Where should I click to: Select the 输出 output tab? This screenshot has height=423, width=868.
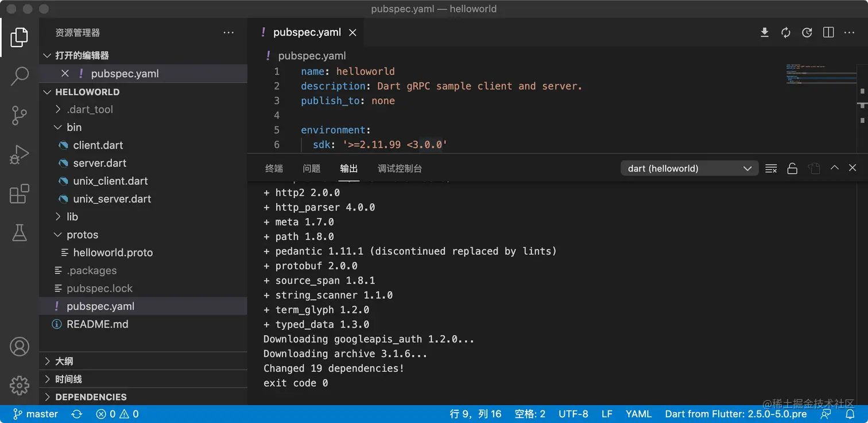click(349, 168)
